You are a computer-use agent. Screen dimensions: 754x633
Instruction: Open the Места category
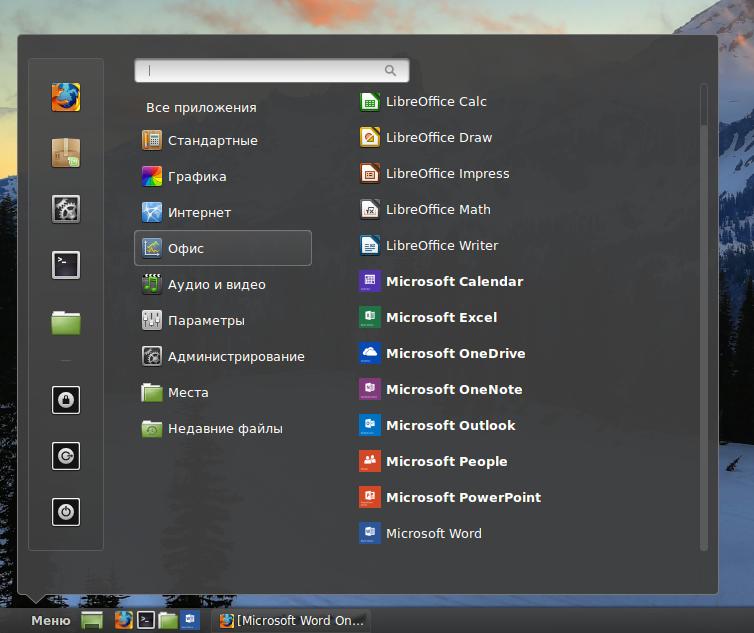coord(175,392)
